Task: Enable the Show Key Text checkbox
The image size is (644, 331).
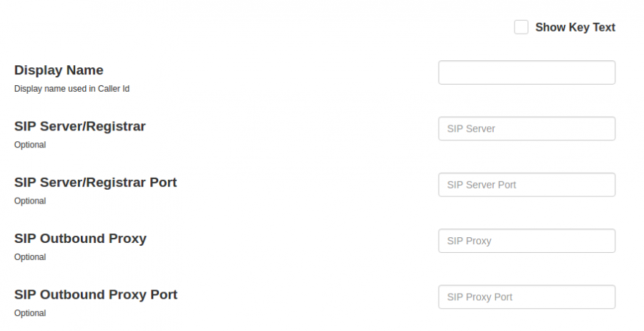Action: click(x=521, y=27)
